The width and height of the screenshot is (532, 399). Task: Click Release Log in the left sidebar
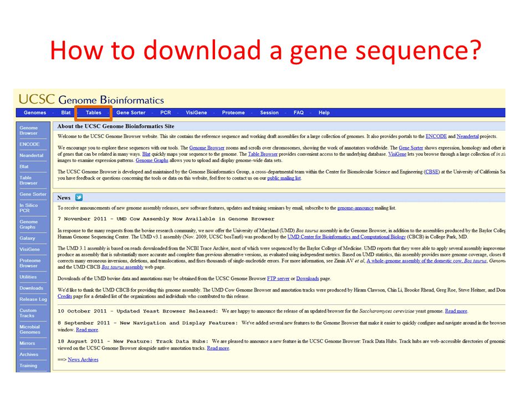click(33, 299)
